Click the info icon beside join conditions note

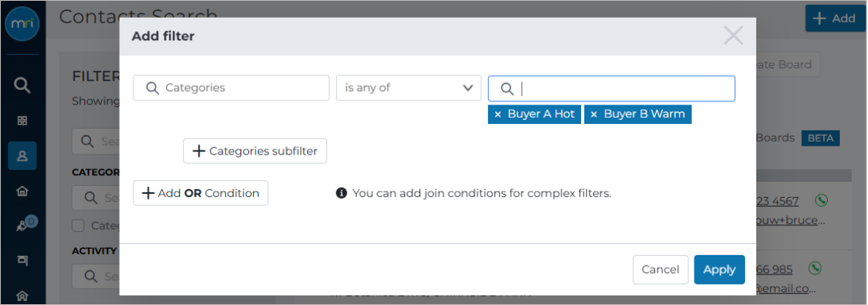click(342, 193)
